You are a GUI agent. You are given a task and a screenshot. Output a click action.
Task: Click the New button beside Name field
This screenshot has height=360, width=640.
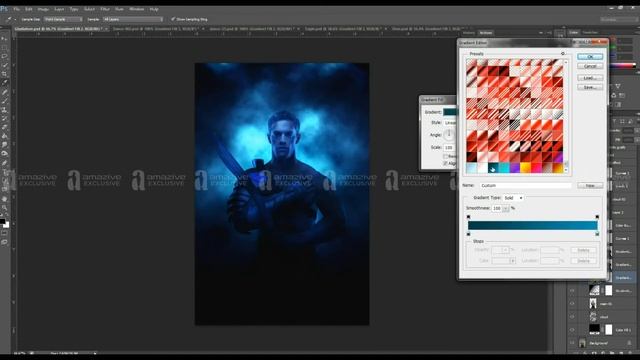point(590,185)
